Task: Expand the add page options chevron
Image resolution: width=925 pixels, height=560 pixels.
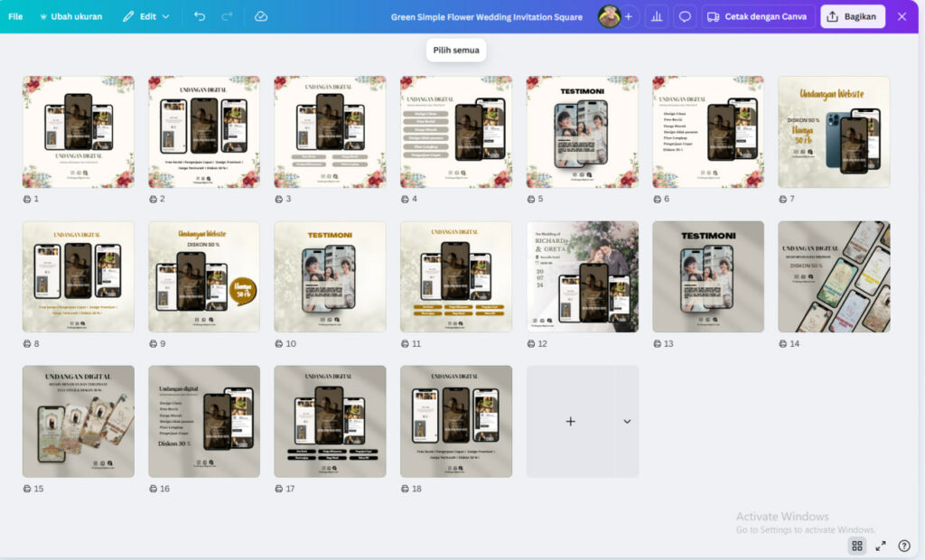Action: tap(627, 422)
